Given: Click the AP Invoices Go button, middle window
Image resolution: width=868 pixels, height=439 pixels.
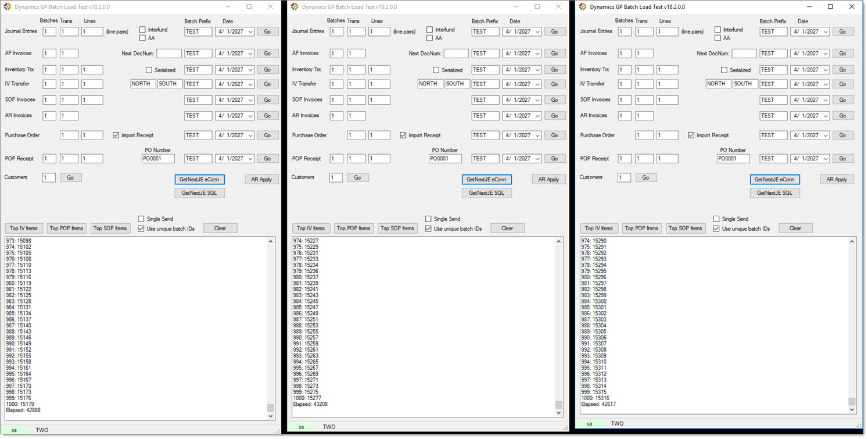Looking at the screenshot, I should 555,53.
